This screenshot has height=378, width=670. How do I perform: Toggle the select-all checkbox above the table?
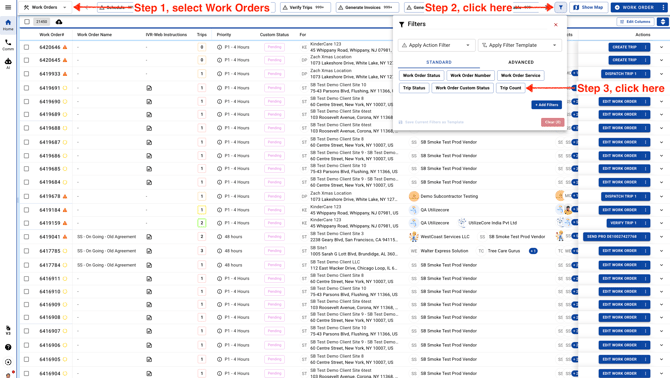click(27, 22)
